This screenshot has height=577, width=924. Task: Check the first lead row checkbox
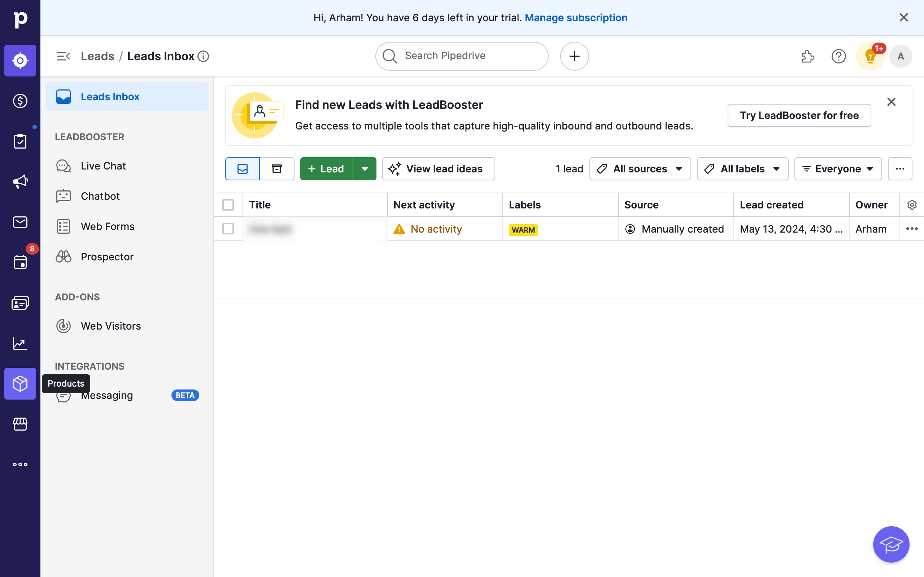pos(228,229)
